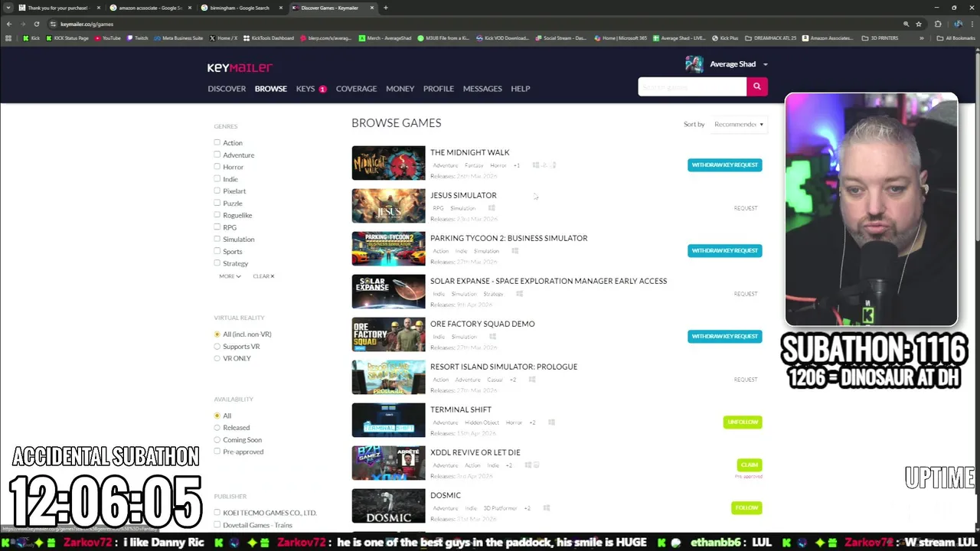980x551 pixels.
Task: Select Supports VR radio option
Action: coord(217,347)
